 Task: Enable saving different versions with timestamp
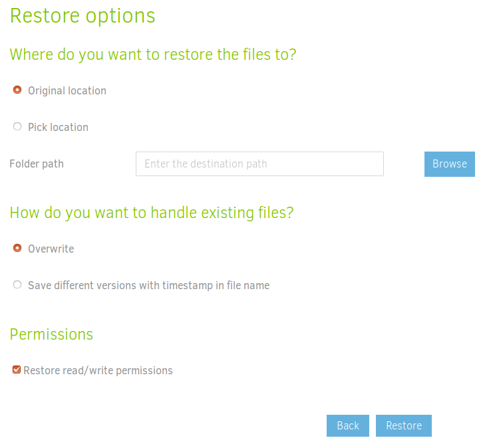(x=17, y=284)
